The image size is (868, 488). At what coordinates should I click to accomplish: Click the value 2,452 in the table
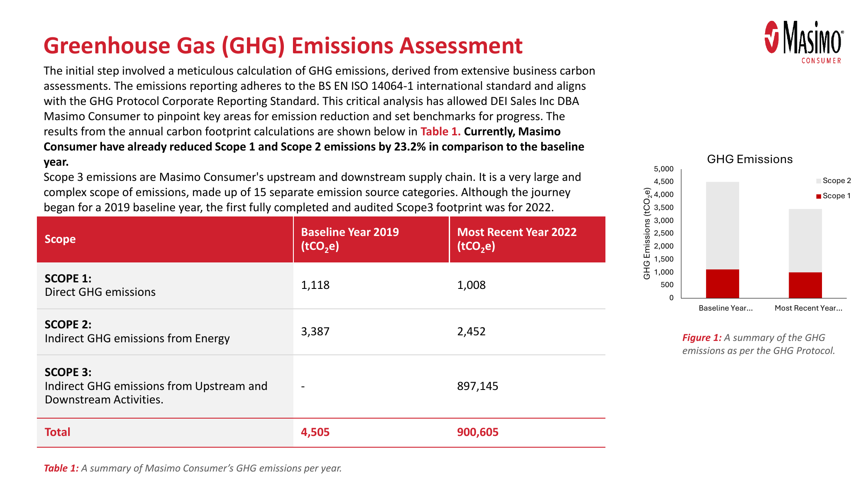471,331
